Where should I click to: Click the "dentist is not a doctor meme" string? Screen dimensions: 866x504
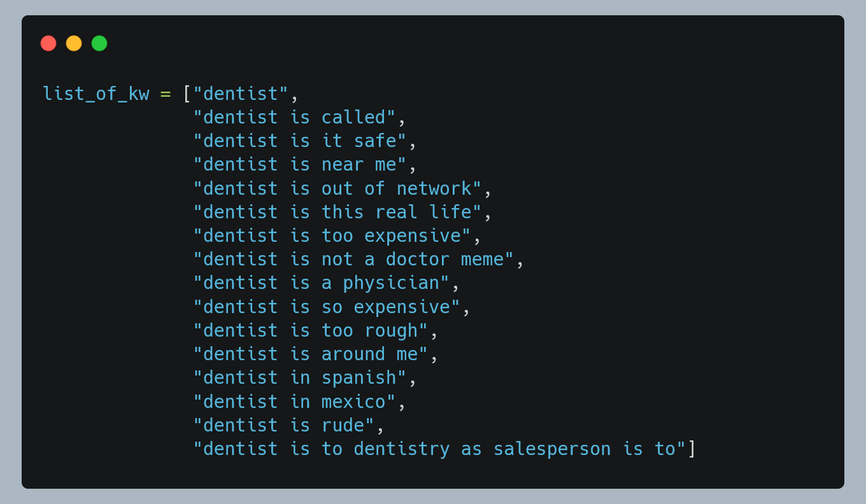point(353,260)
